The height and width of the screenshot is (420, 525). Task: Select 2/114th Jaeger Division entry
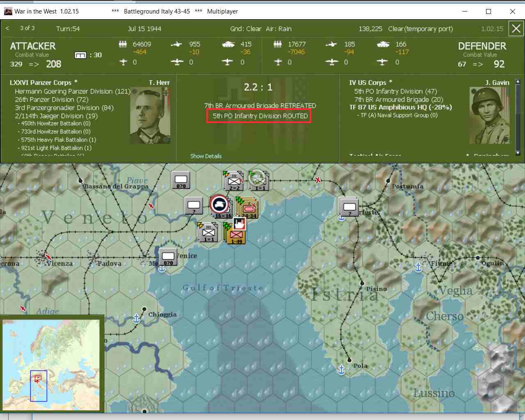pos(56,116)
